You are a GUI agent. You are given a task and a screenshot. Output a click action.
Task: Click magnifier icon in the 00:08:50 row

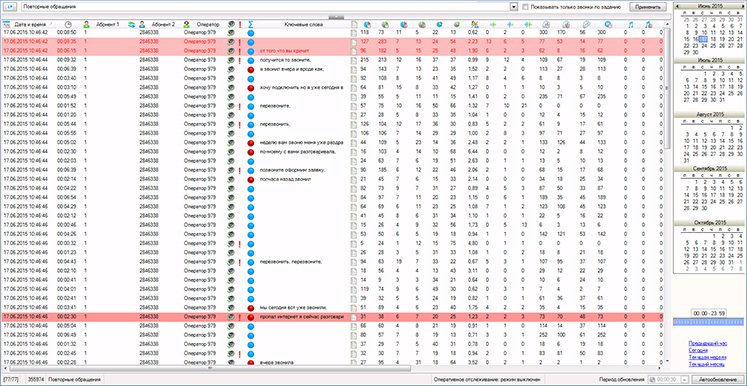pyautogui.click(x=231, y=32)
